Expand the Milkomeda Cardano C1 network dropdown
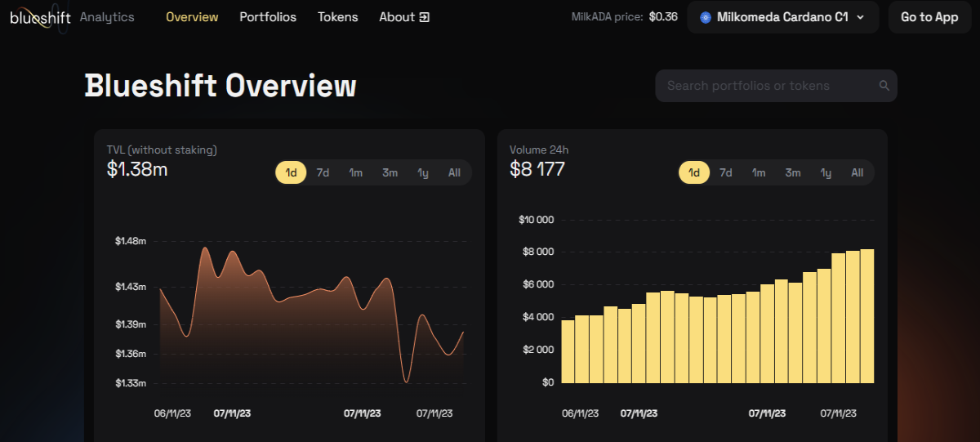Screen dimensions: 980x442 (782, 17)
